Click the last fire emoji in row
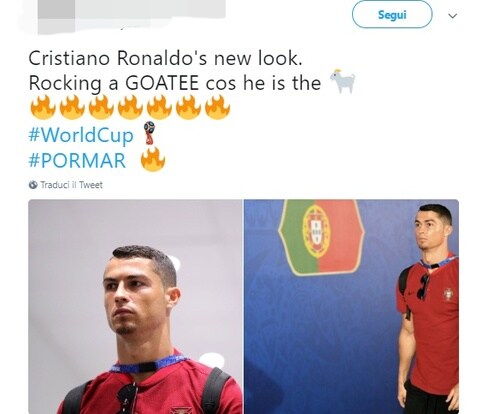488x414 pixels. click(x=217, y=107)
